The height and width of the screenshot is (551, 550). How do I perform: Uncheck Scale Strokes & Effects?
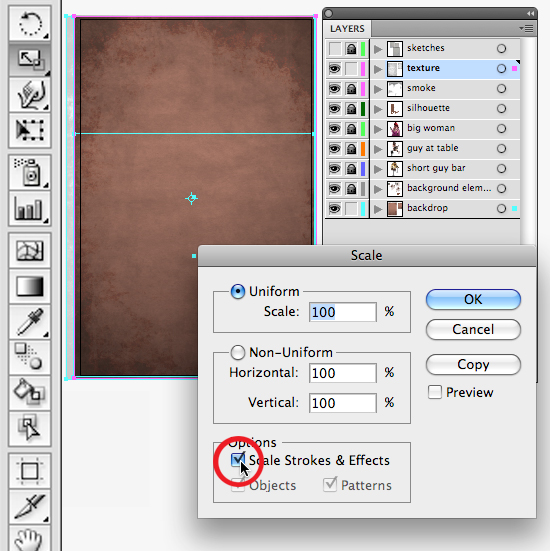click(x=238, y=459)
